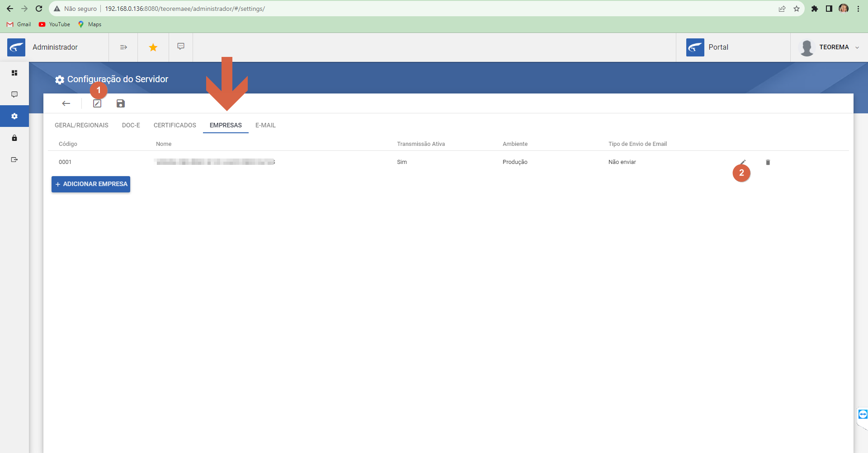Viewport: 868px width, 453px height.
Task: Share this page from address bar
Action: click(782, 9)
